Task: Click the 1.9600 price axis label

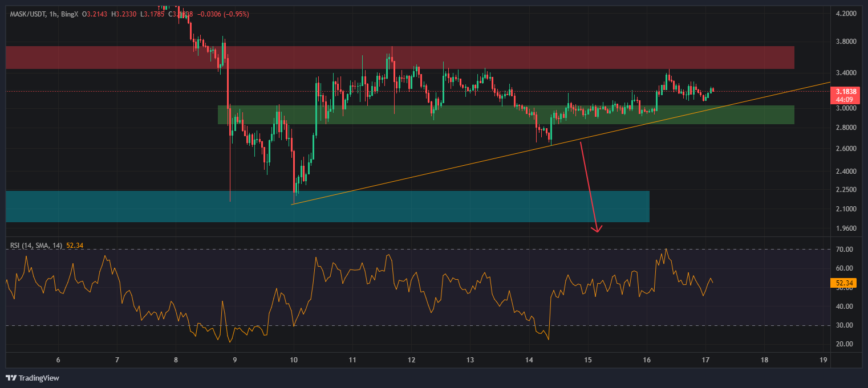Action: click(845, 228)
